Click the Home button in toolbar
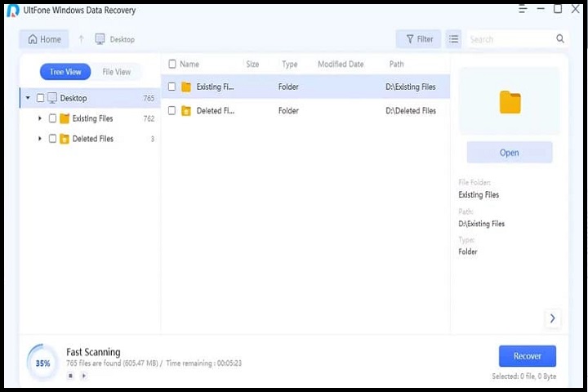Screen dimensions: 588x392 click(x=44, y=39)
